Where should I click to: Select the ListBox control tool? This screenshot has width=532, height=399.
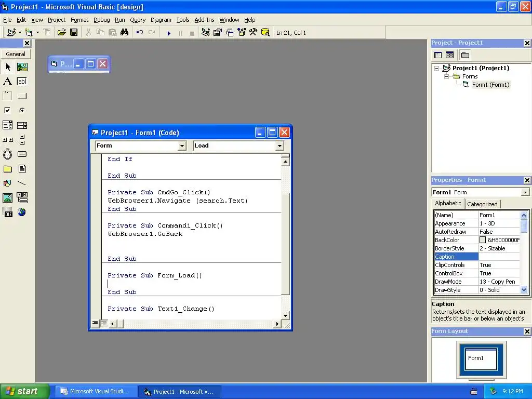[x=22, y=125]
